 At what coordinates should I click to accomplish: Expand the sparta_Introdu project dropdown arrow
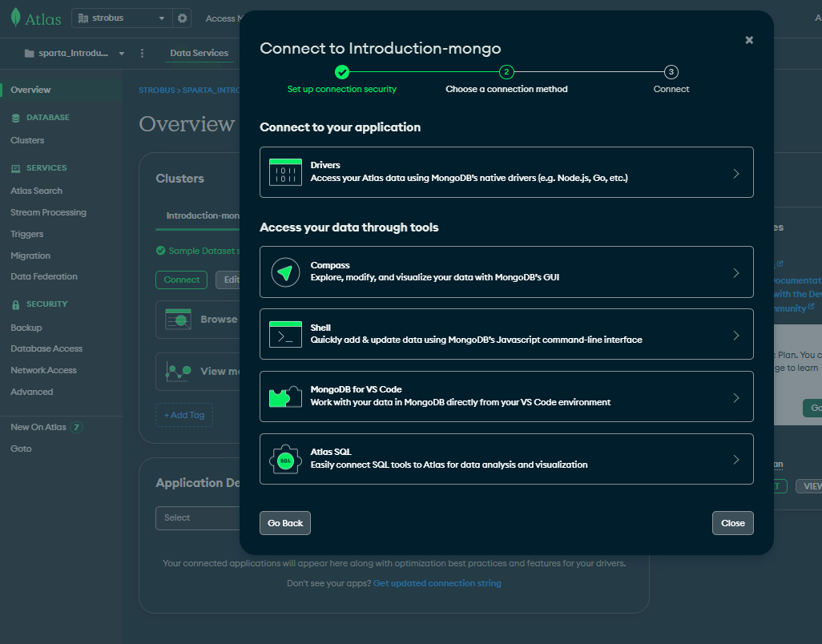pos(122,54)
